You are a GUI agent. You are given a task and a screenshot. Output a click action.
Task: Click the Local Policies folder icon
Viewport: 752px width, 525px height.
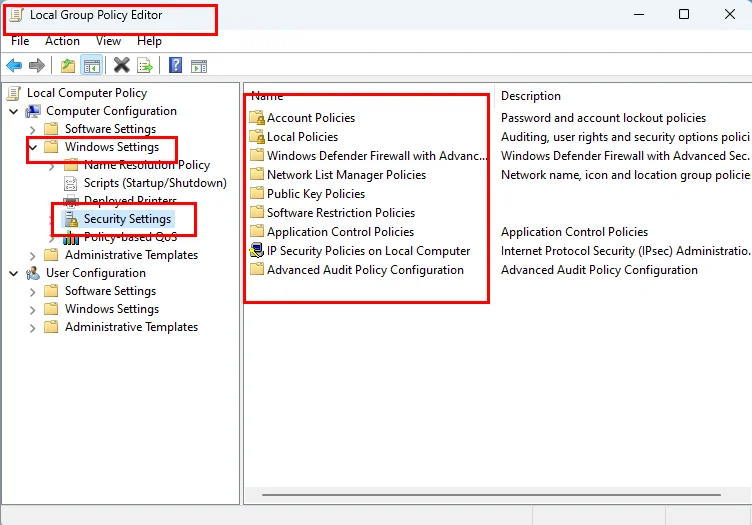pos(257,137)
